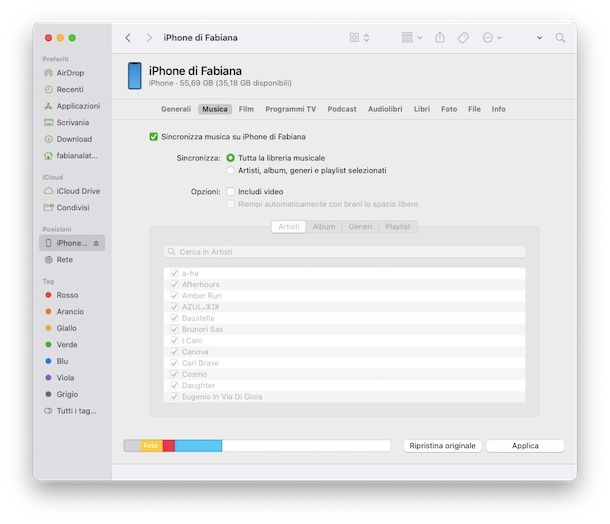Switch to the Info tab
The width and height of the screenshot is (610, 524).
coord(498,109)
